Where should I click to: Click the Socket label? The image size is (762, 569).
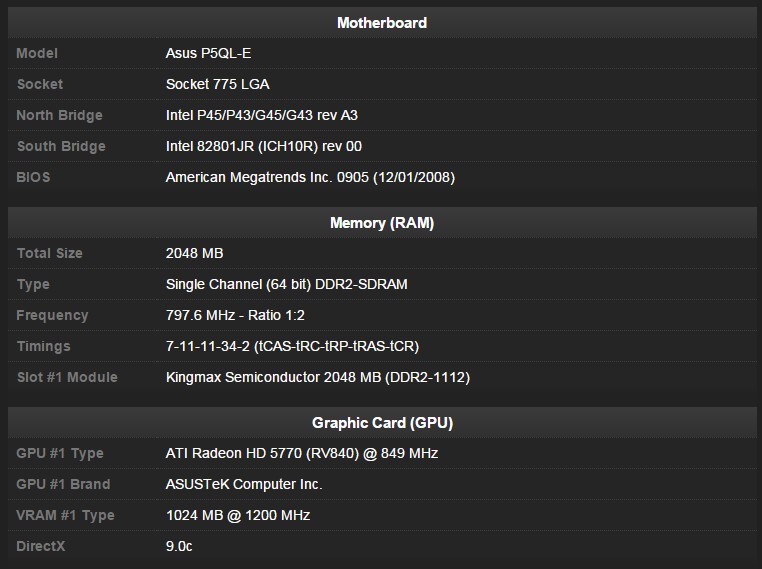pyautogui.click(x=40, y=84)
